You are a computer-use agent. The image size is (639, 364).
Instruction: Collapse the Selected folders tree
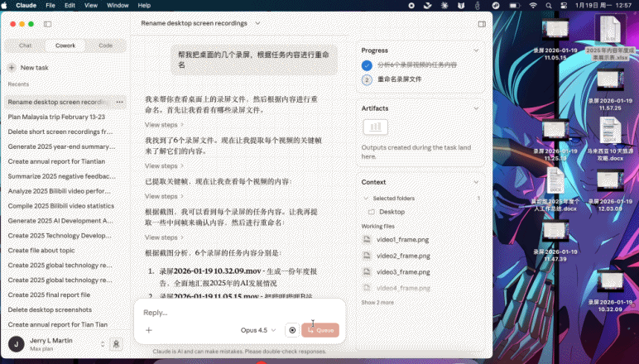(366, 199)
